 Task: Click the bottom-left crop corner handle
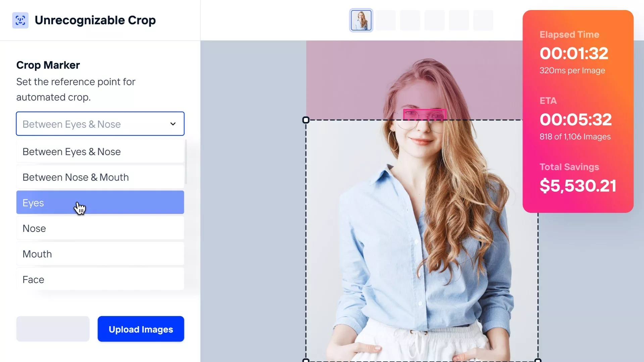(306, 360)
